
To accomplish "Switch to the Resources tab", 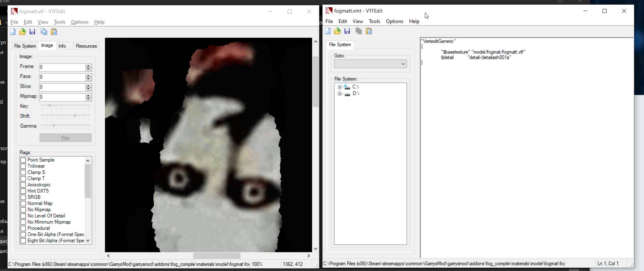I will 86,46.
